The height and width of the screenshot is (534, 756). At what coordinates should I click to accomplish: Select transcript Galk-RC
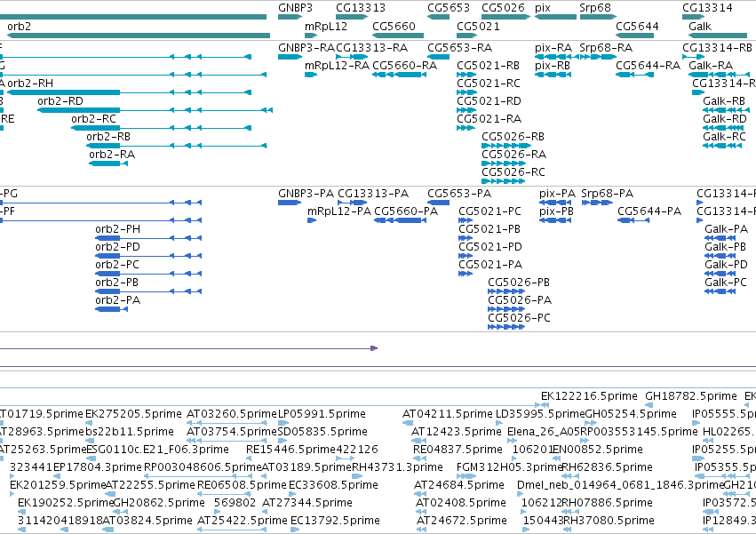coord(724,137)
